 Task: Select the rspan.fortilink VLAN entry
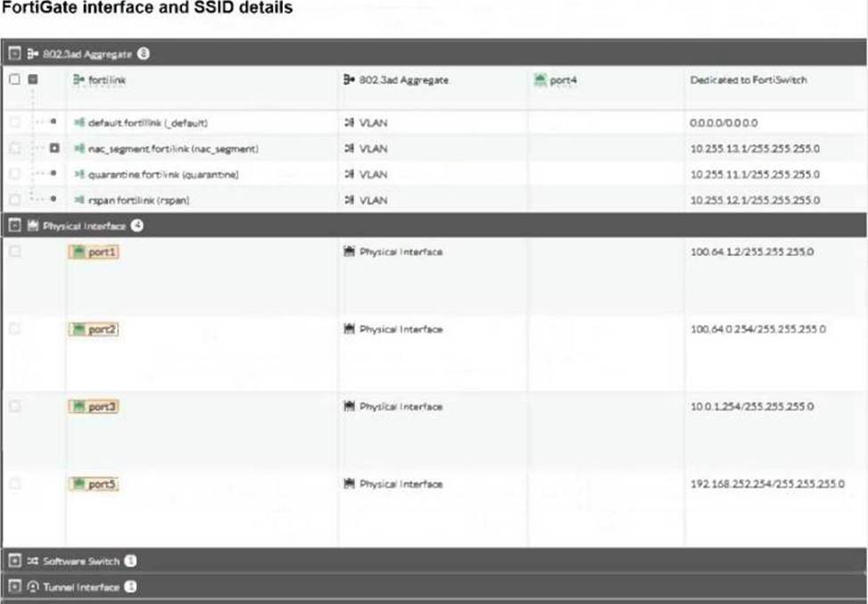coord(136,201)
